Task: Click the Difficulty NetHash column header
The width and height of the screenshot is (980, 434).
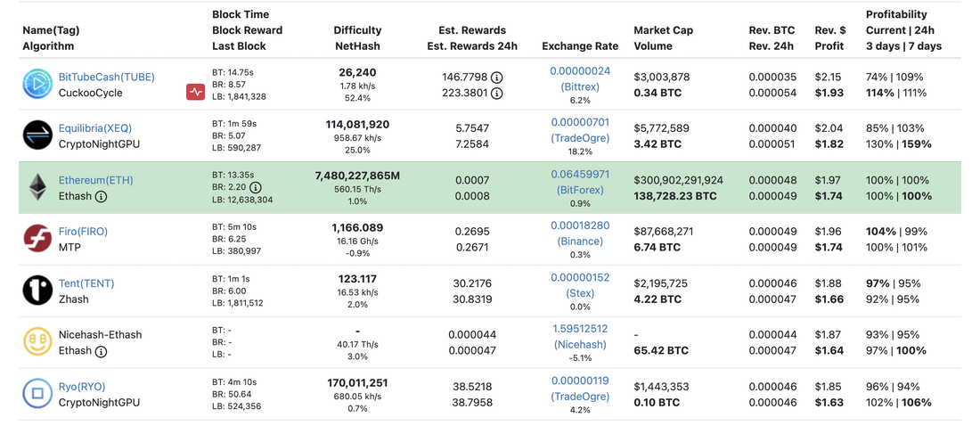Action: coord(357,38)
